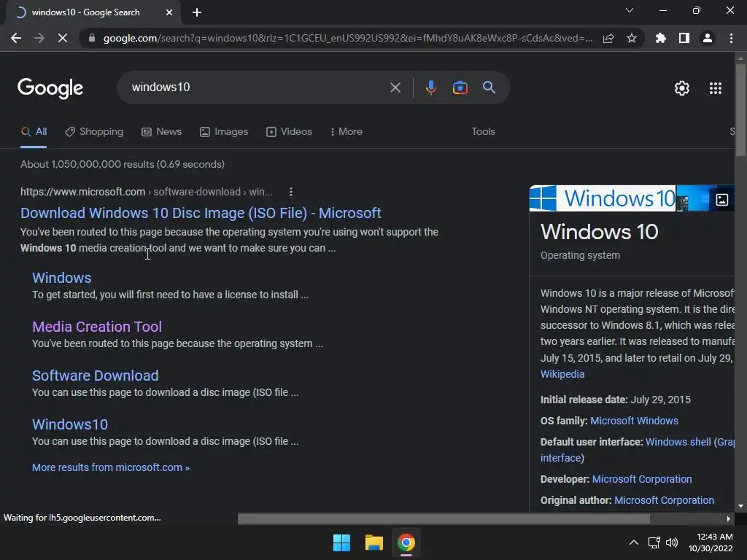Open the Chrome side panel

684,38
